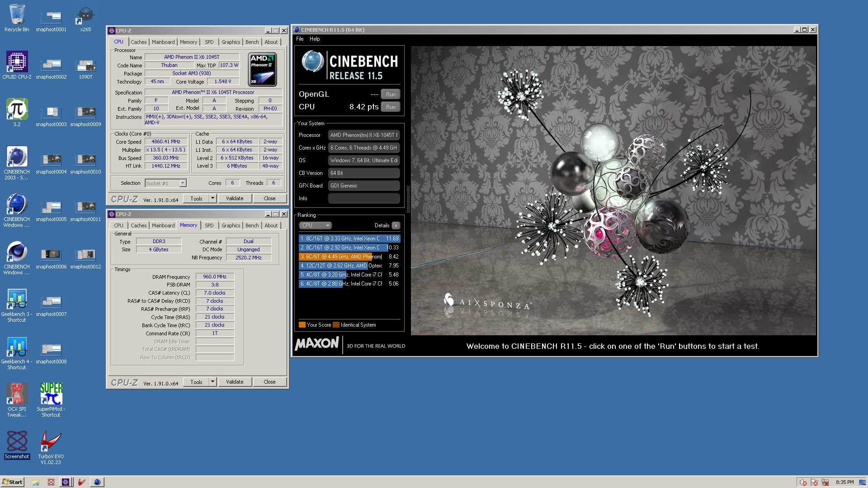
Task: Open SPD tab in top CPU-Z window
Action: (x=209, y=42)
